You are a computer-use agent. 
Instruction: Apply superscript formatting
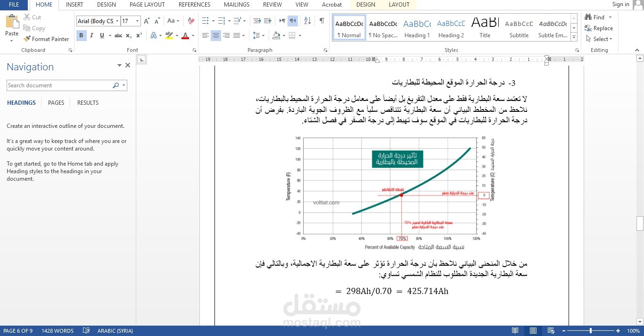tap(139, 35)
